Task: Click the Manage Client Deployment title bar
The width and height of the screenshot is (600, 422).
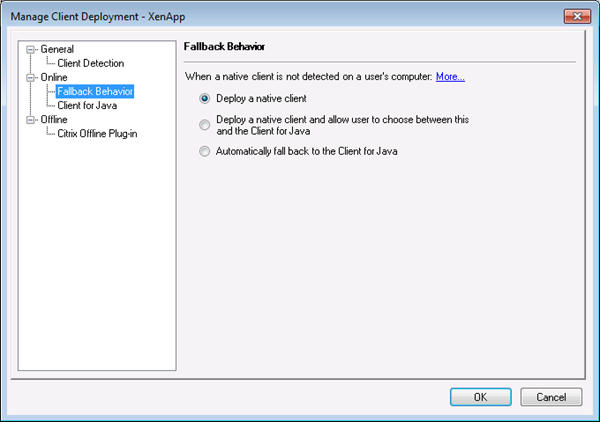Action: point(250,16)
